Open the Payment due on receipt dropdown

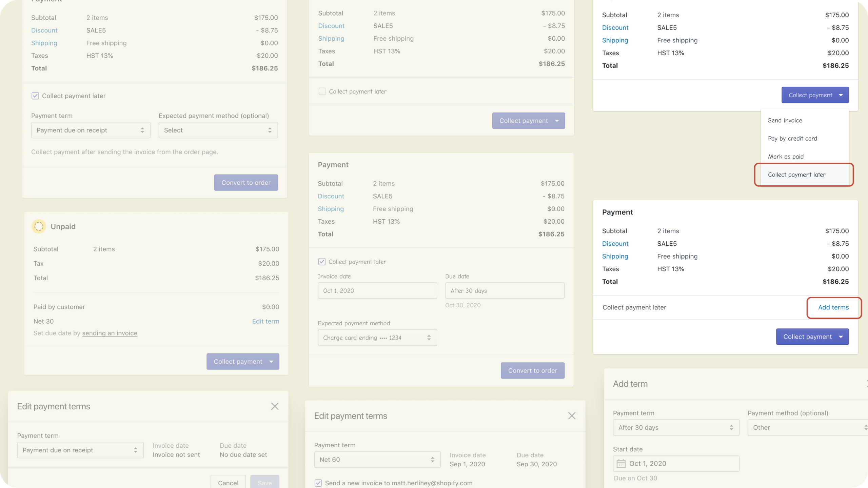tap(91, 130)
